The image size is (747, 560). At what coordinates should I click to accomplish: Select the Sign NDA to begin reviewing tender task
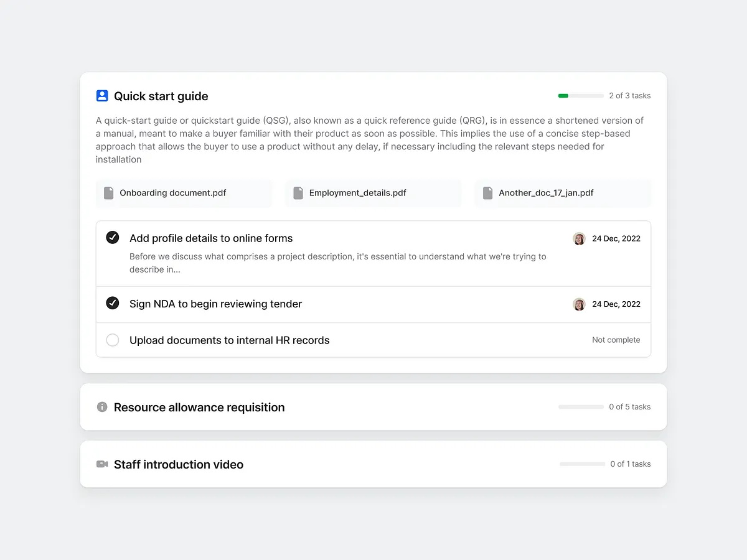[x=215, y=304]
